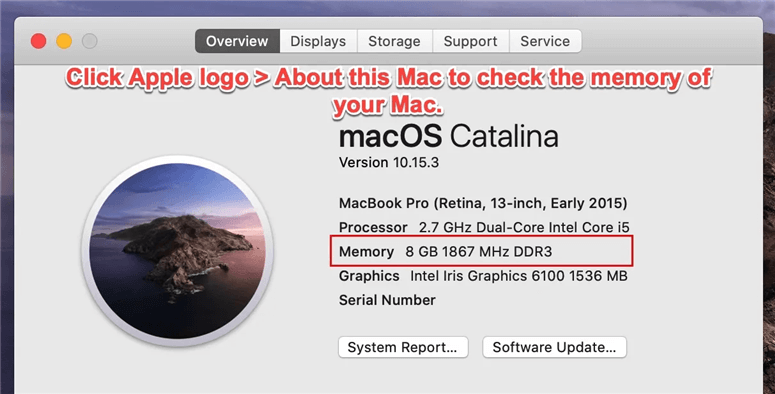Click the Graphics Intel Iris 6100 line
775x394 pixels.
point(483,276)
